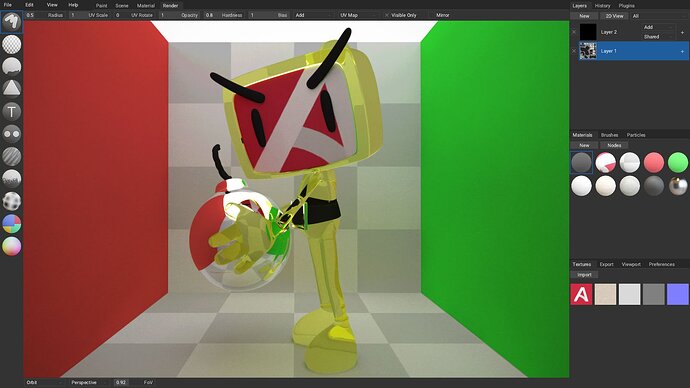Switch to the History tab
This screenshot has height=388, width=690.
coord(602,6)
